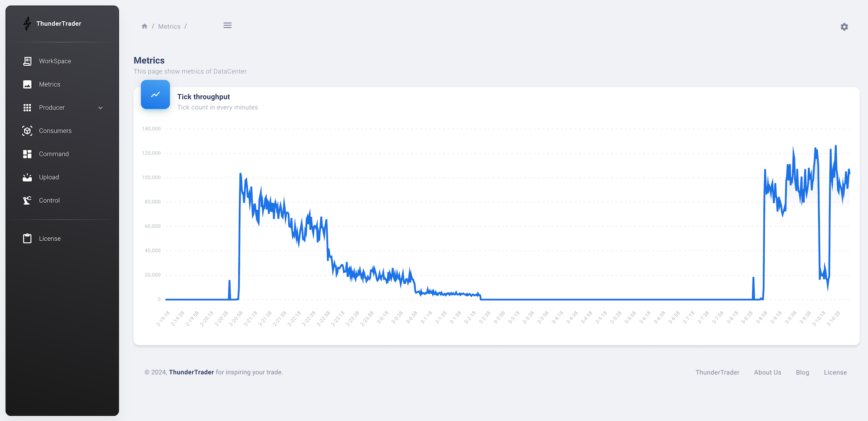Click the Upload icon in sidebar
The image size is (868, 421).
click(27, 177)
